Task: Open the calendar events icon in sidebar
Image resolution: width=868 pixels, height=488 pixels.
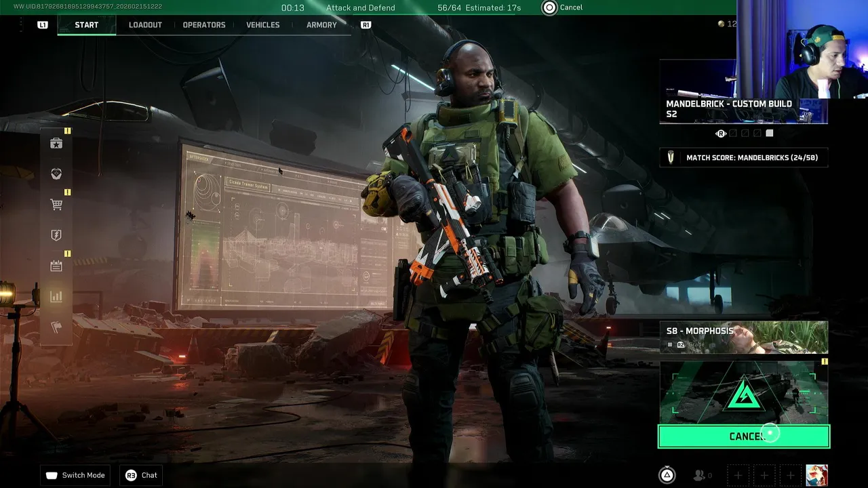Action: coord(56,266)
